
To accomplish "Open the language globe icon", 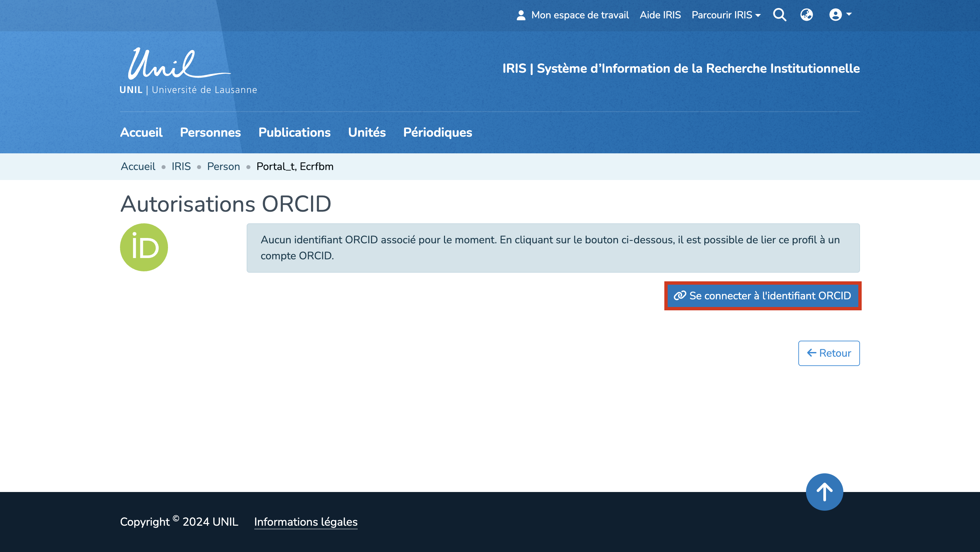I will [x=807, y=15].
